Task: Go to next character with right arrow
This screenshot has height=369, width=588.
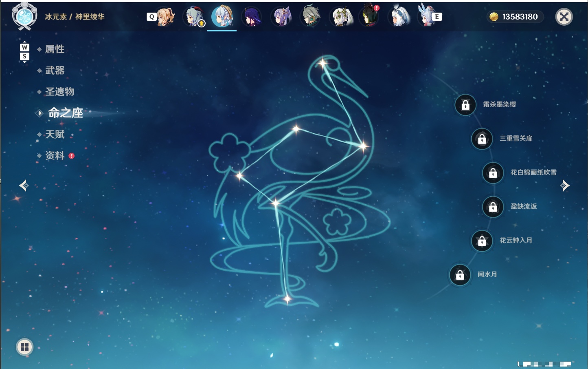Action: [565, 186]
